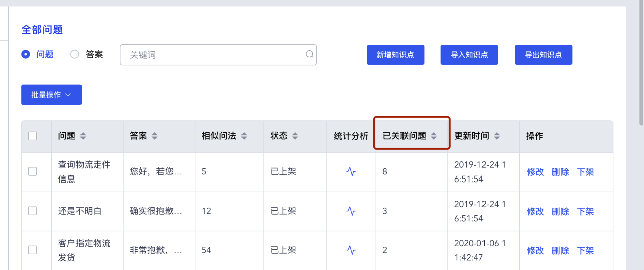Image resolution: width=644 pixels, height=270 pixels.
Task: Click the 导入知识点 button
Action: [469, 55]
